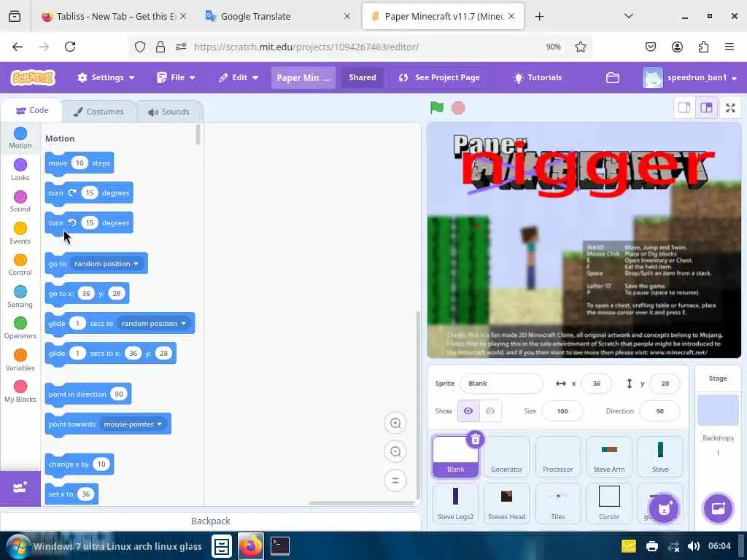Select the Sensing block category
747x560 pixels.
tap(20, 297)
